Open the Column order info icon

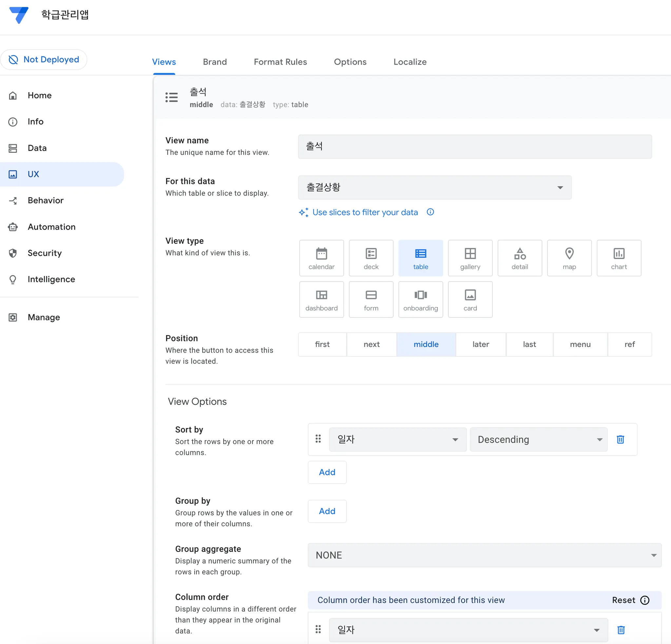pos(645,600)
